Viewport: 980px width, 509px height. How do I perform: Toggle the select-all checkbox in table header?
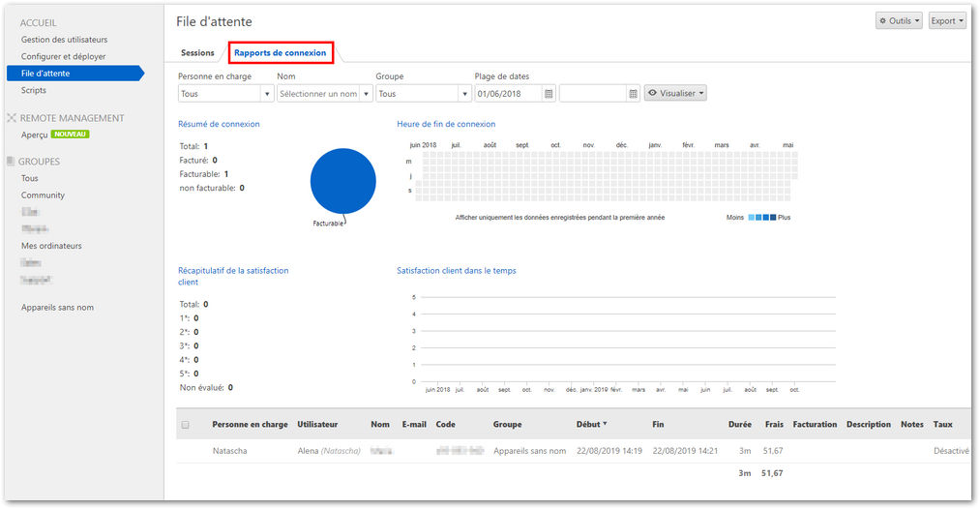point(185,425)
